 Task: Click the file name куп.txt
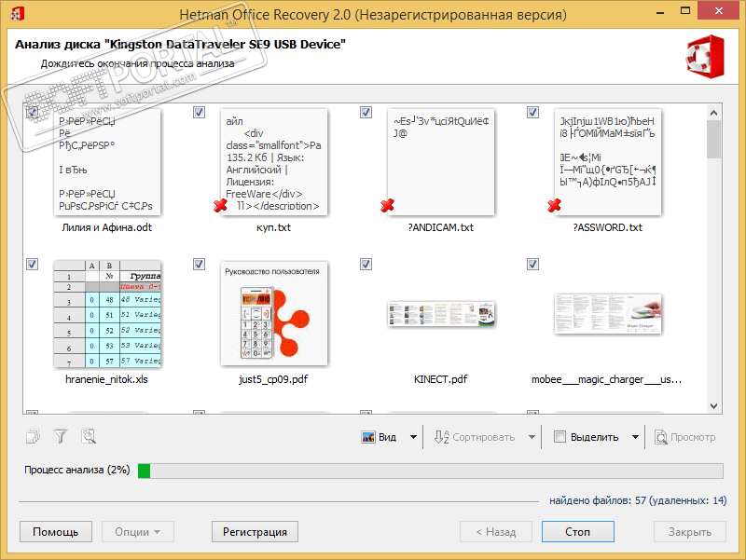pyautogui.click(x=273, y=227)
